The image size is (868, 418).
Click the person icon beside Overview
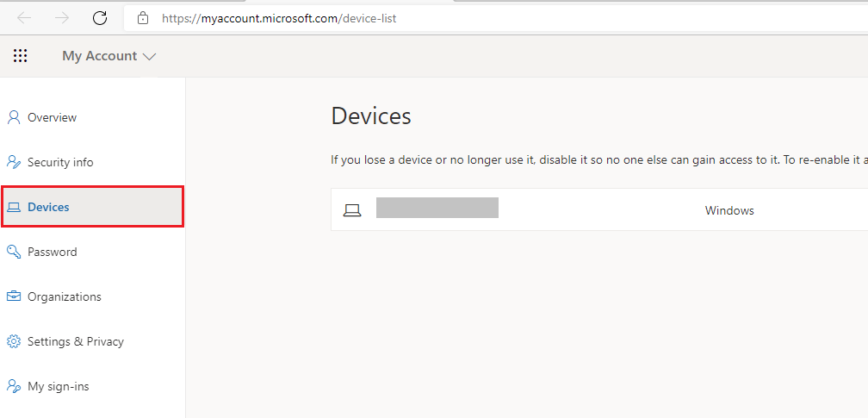13,117
